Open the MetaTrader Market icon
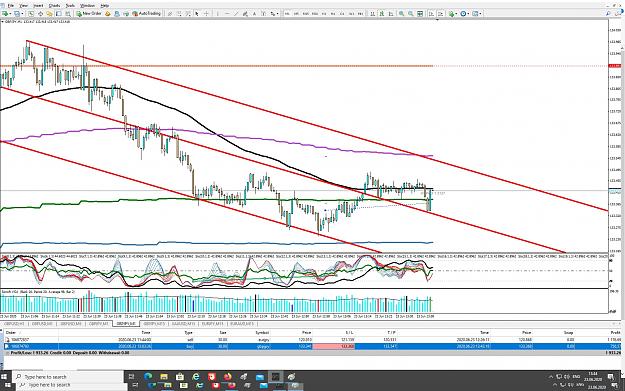 [108, 14]
